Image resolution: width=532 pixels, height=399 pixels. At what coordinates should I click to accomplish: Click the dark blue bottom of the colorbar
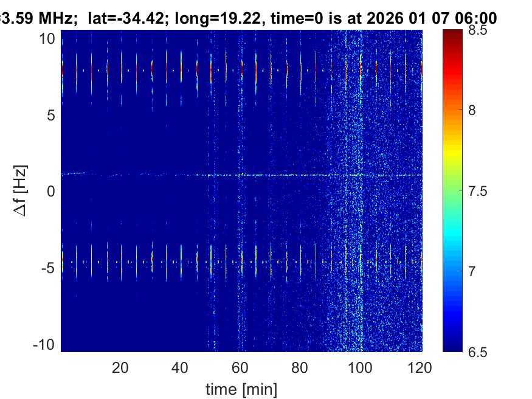coord(451,347)
